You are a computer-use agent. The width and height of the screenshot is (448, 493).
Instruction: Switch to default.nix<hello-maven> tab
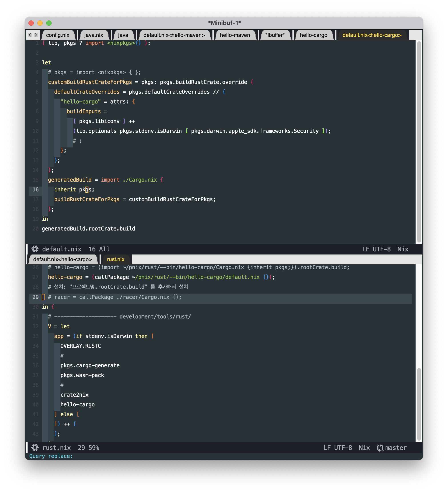[174, 35]
